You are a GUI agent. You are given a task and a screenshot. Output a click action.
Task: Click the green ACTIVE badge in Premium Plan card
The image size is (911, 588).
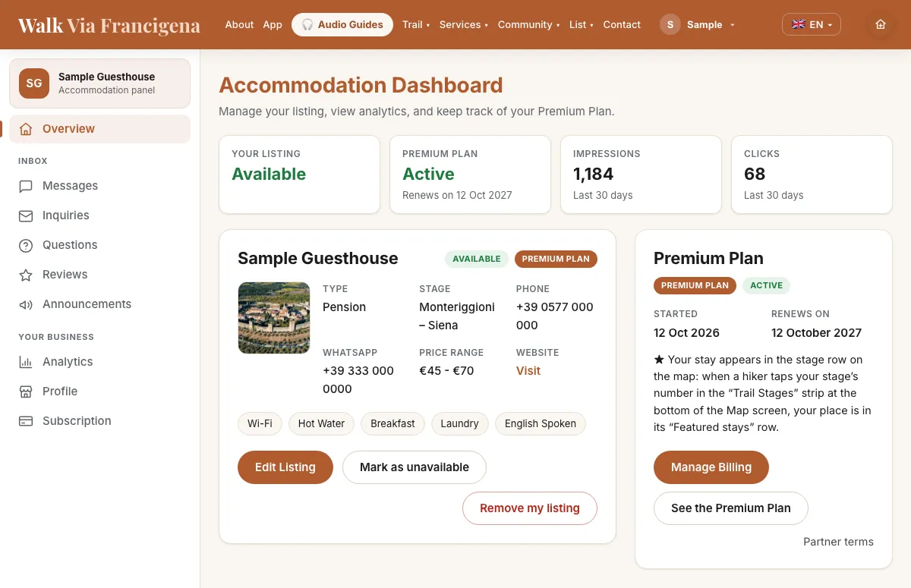click(x=767, y=286)
